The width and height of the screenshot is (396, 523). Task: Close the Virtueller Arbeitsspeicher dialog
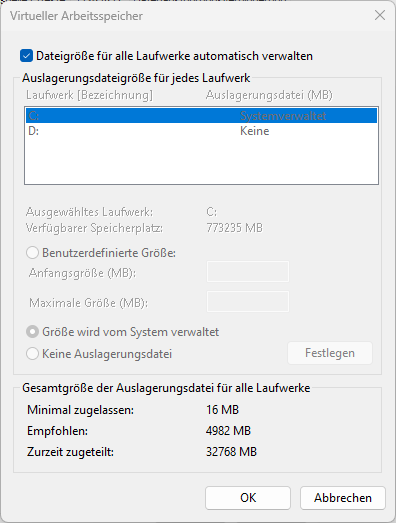point(380,15)
